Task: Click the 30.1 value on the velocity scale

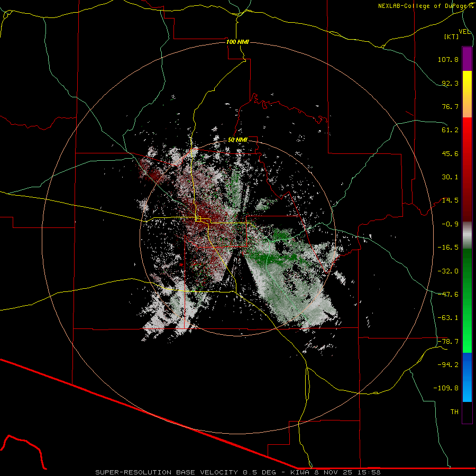Action: click(450, 177)
